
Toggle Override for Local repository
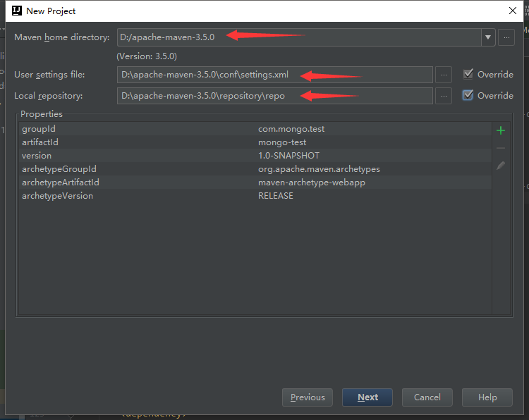(x=468, y=95)
